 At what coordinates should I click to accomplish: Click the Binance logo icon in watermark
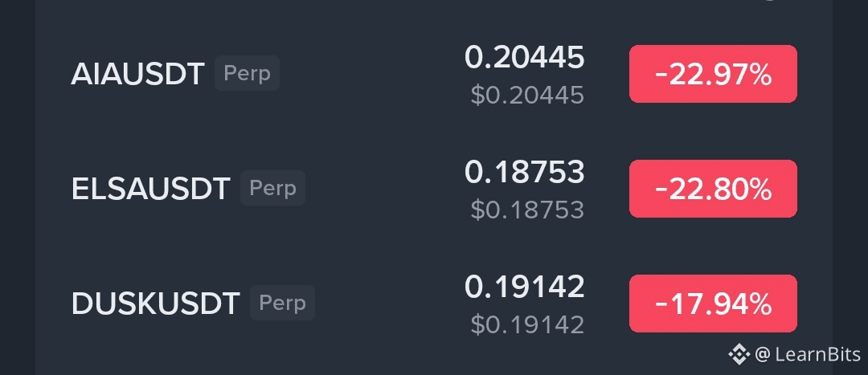tap(739, 353)
